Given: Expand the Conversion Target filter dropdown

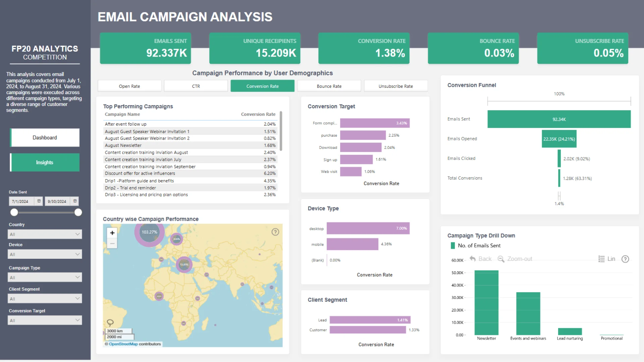Looking at the screenshot, I should point(45,320).
